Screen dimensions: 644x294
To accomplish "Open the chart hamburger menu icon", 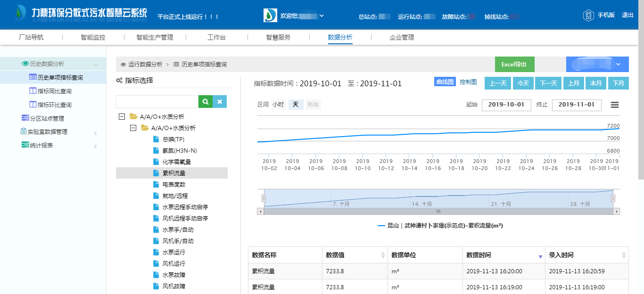I will pos(615,105).
